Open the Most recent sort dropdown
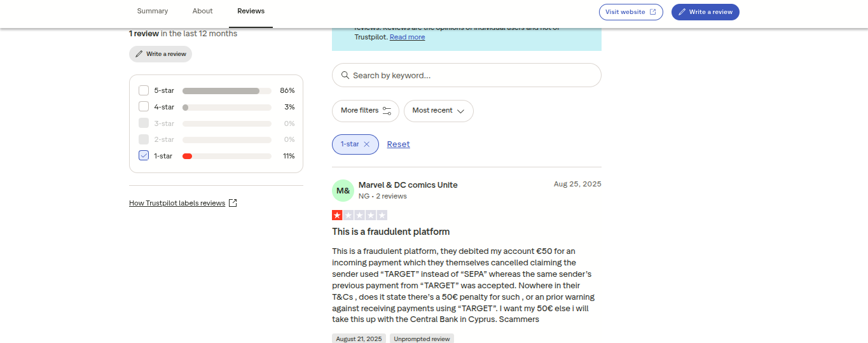This screenshot has height=343, width=868. point(438,111)
